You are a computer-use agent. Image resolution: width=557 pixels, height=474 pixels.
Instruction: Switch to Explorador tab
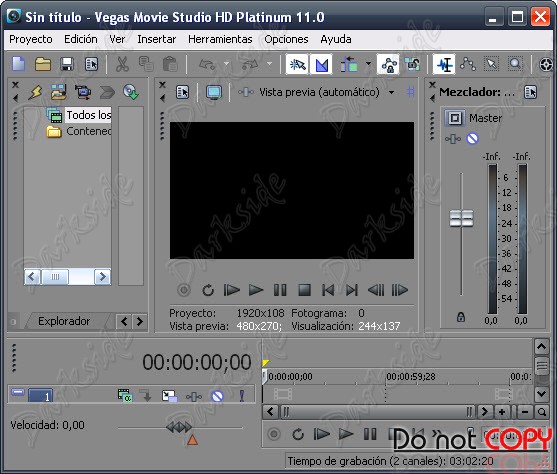click(x=64, y=321)
